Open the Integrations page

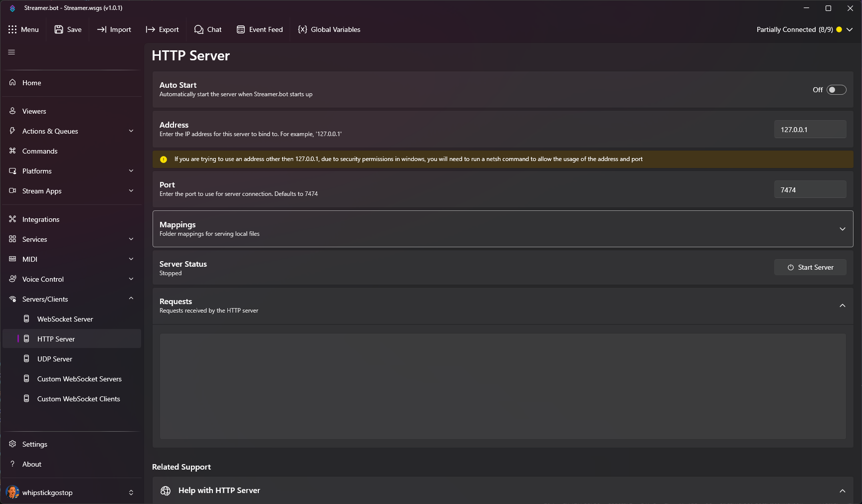click(x=41, y=219)
